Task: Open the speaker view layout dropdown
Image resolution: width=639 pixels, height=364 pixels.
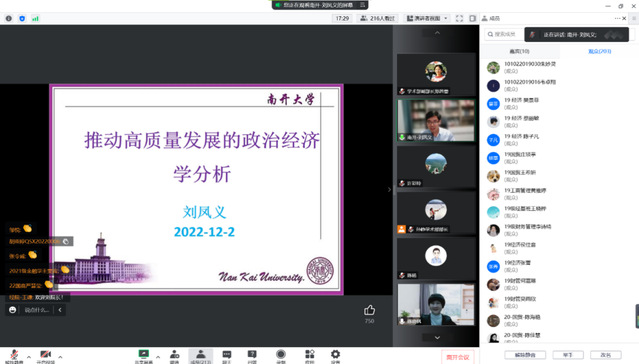Action: point(427,18)
